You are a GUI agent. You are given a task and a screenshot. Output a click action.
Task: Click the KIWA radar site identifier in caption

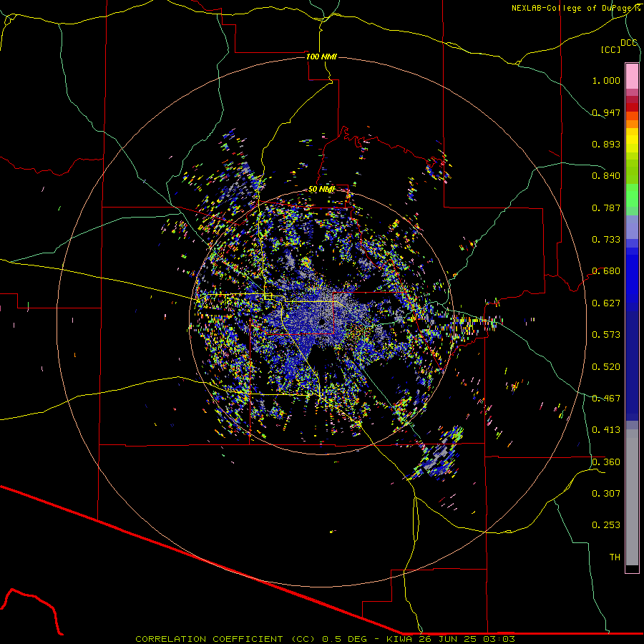(x=401, y=639)
